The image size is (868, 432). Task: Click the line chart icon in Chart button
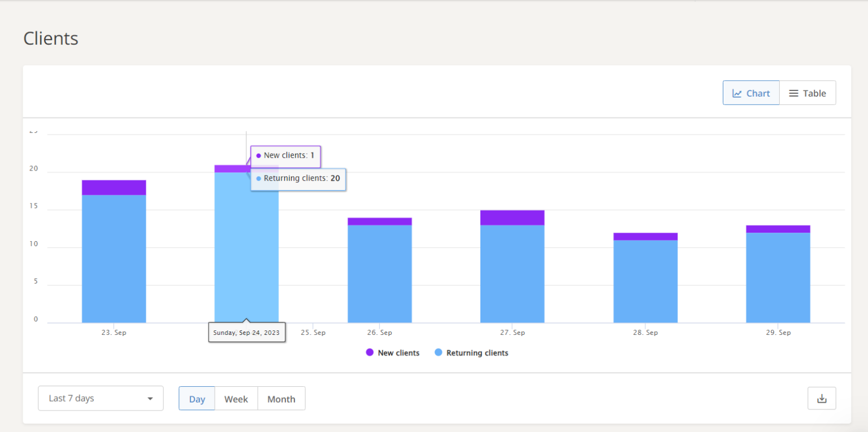click(x=737, y=93)
